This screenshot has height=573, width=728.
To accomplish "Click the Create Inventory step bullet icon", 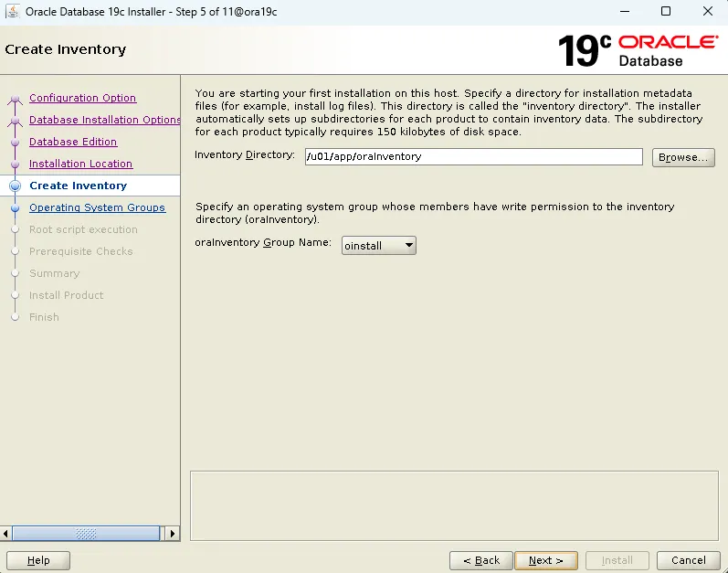I will coord(15,186).
